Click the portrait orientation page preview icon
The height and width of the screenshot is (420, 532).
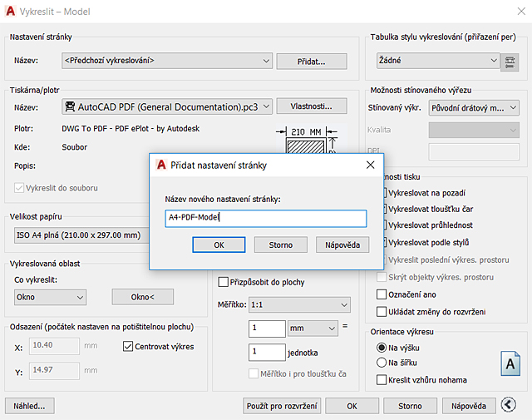510,363
